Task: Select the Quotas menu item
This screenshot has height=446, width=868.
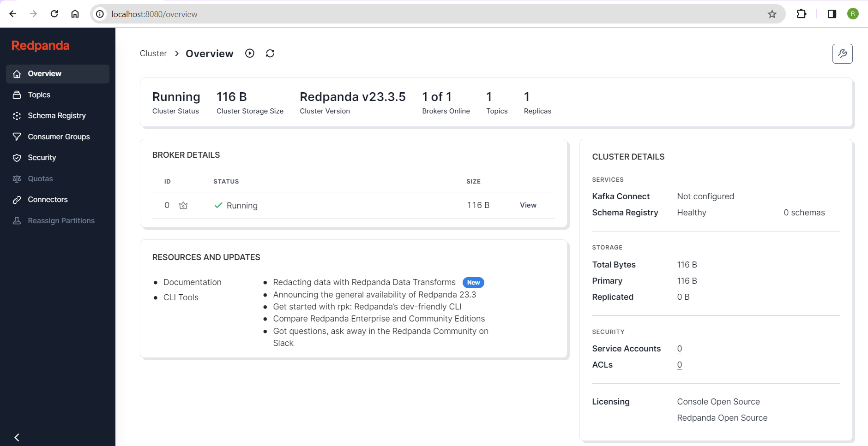Action: coord(58,178)
